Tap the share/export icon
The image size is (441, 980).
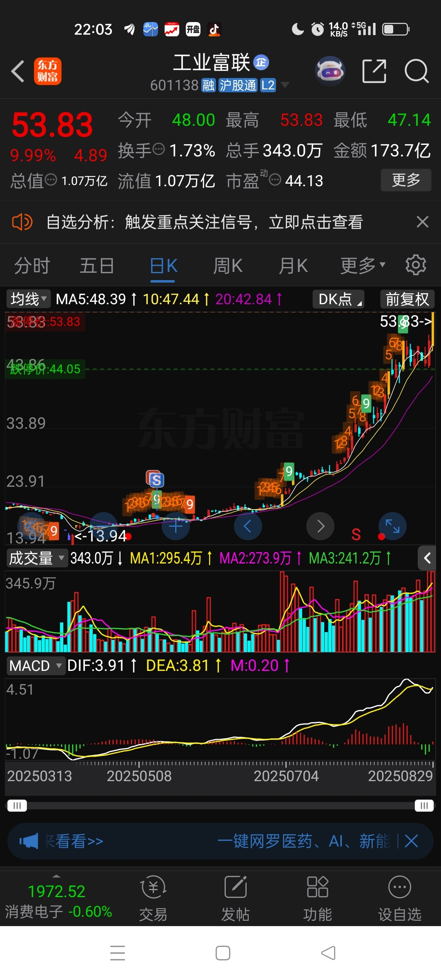pyautogui.click(x=374, y=71)
